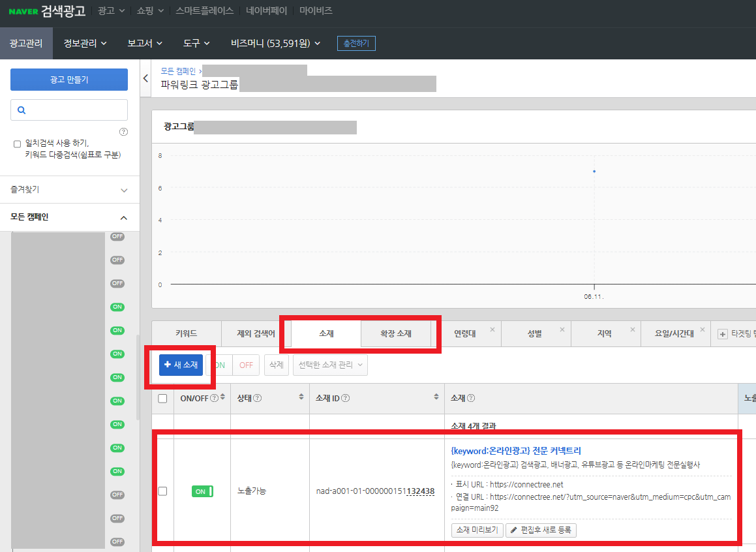Image resolution: width=756 pixels, height=552 pixels.
Task: Switch to the 성별 tab
Action: click(534, 333)
